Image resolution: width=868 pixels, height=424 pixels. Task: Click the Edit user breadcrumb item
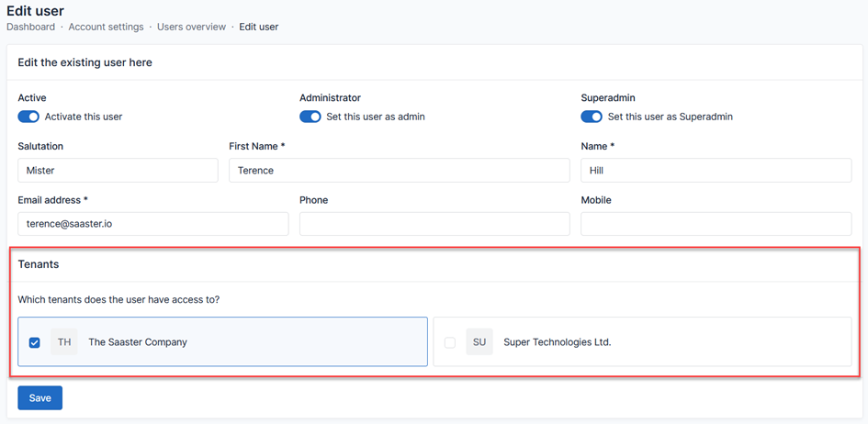259,28
